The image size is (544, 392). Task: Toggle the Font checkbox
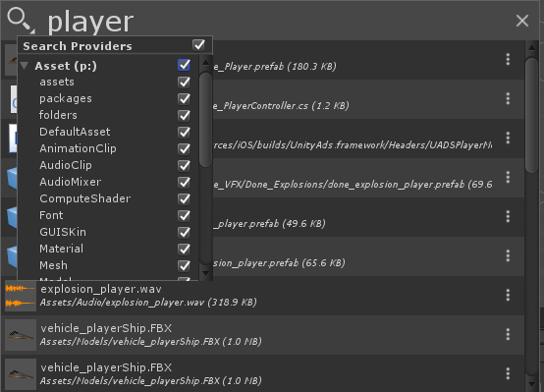[x=184, y=215]
